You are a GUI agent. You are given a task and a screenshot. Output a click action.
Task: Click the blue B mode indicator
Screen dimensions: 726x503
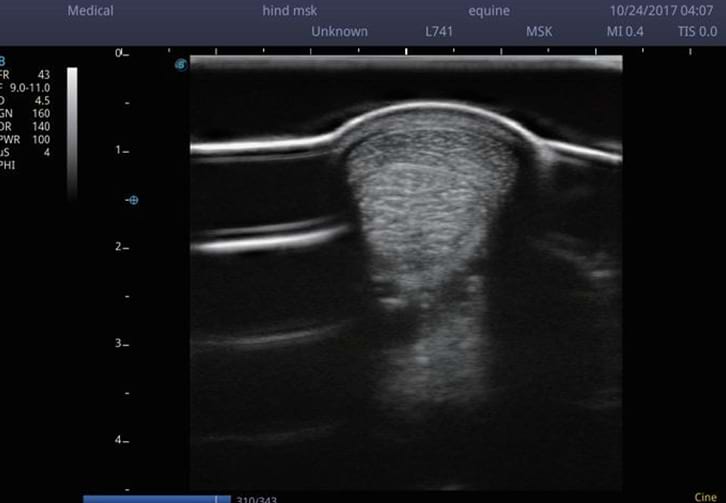[3, 61]
